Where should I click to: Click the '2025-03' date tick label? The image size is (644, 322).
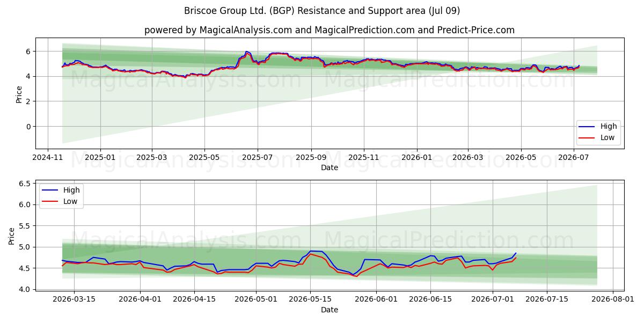tap(152, 157)
